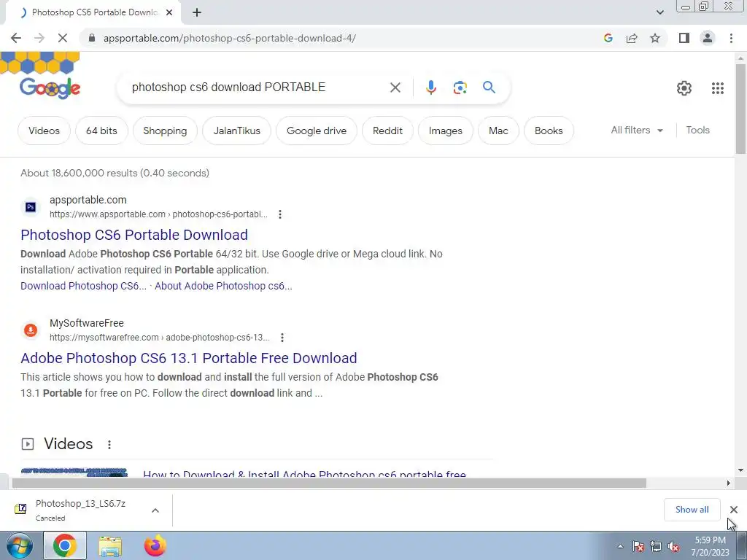
Task: Switch to Images results
Action: (x=446, y=131)
